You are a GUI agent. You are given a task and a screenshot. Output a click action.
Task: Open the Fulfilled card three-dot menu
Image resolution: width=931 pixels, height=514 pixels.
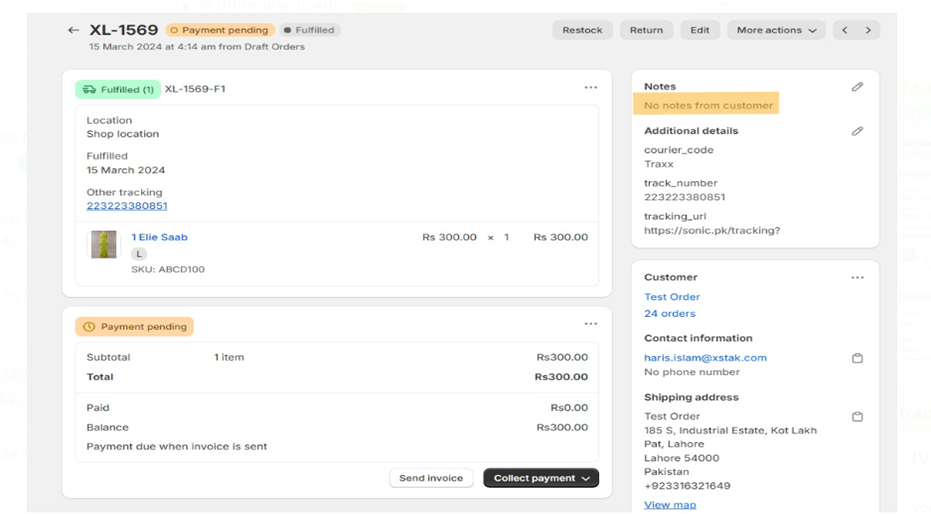click(x=591, y=88)
